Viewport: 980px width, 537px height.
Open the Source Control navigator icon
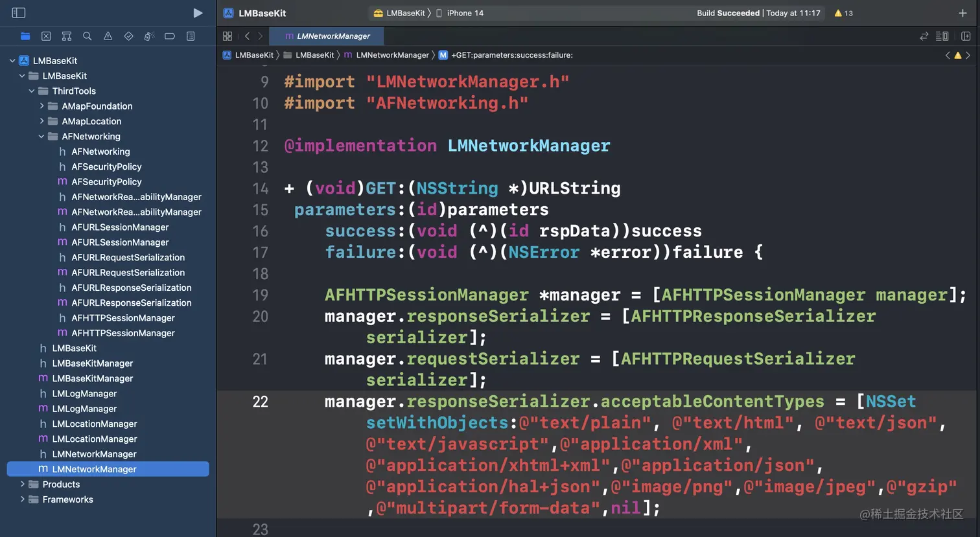click(46, 36)
